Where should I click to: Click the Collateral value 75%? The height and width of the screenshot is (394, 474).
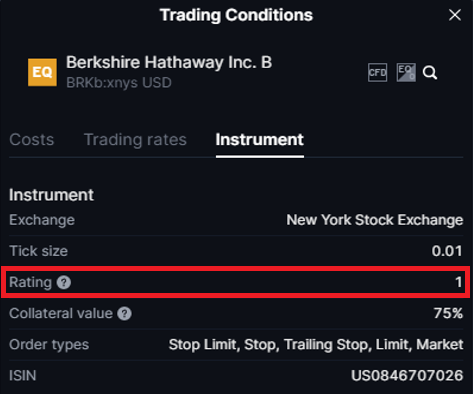tap(448, 313)
